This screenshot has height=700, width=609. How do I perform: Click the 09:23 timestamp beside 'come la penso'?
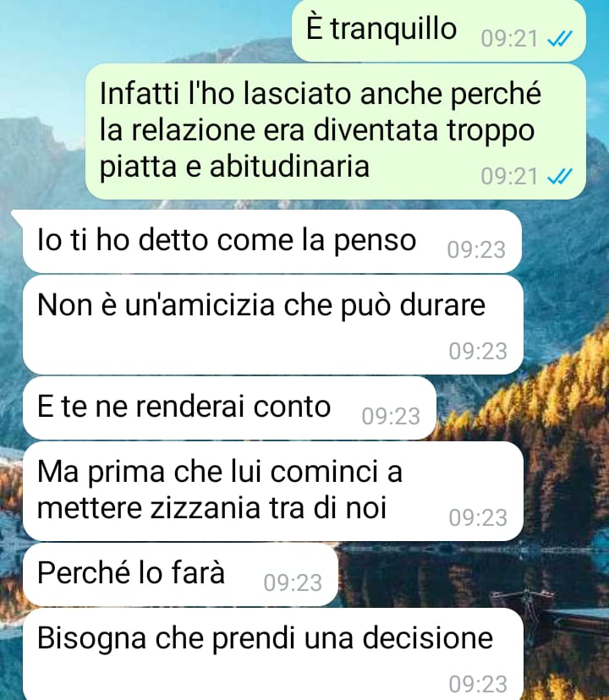click(x=476, y=249)
